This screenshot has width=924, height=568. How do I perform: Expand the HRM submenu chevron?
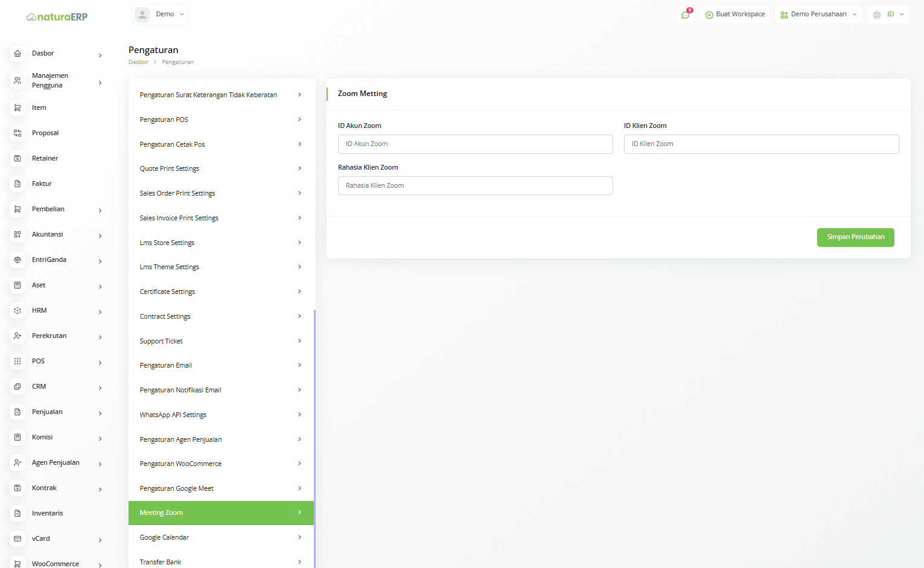[x=100, y=312]
